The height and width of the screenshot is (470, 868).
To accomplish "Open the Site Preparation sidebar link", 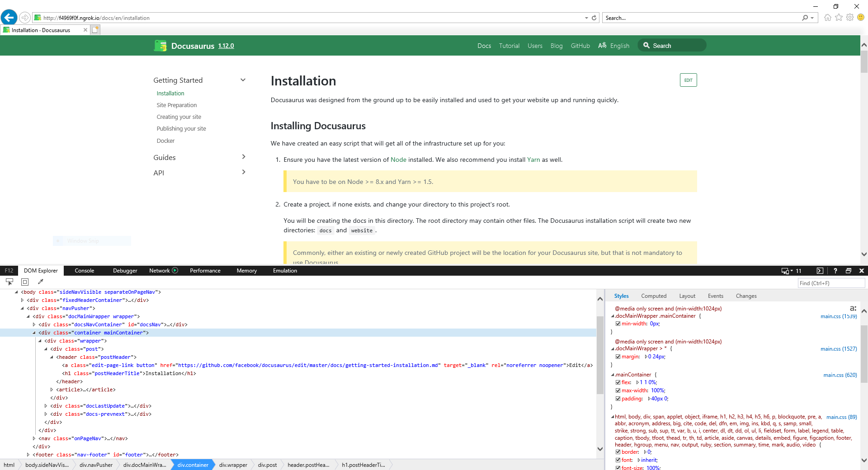I will click(177, 105).
